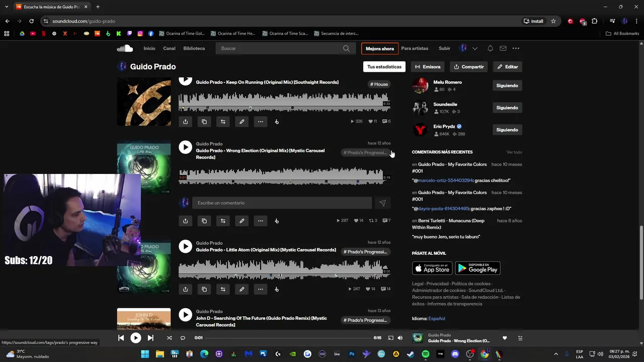Go to Inicio

[149, 48]
